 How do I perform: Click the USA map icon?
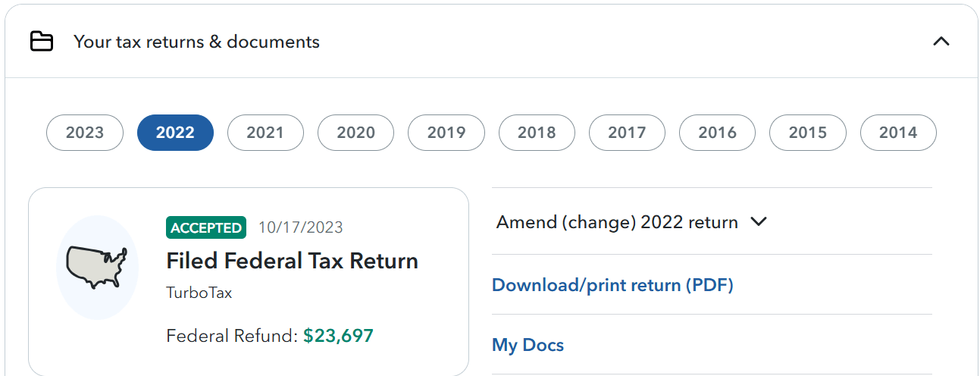click(x=97, y=267)
